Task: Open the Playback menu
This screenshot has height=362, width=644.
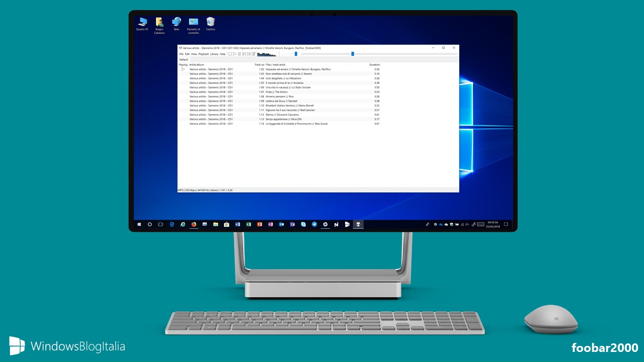Action: tap(203, 54)
